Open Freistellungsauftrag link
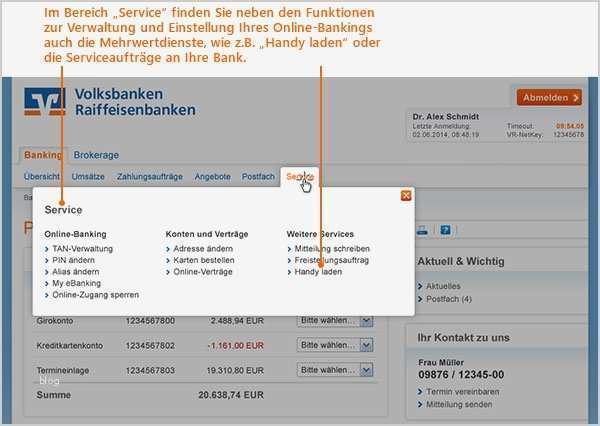Image resolution: width=600 pixels, height=426 pixels. (331, 260)
